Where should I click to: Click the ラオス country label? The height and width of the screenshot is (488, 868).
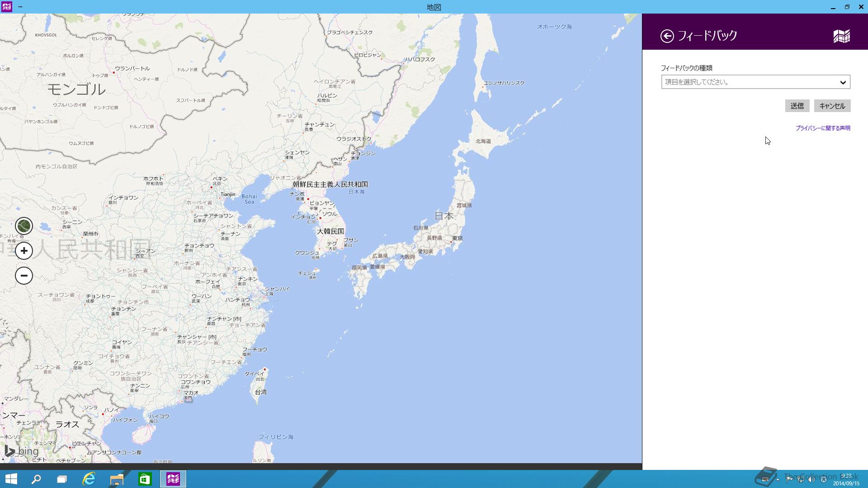[x=67, y=424]
